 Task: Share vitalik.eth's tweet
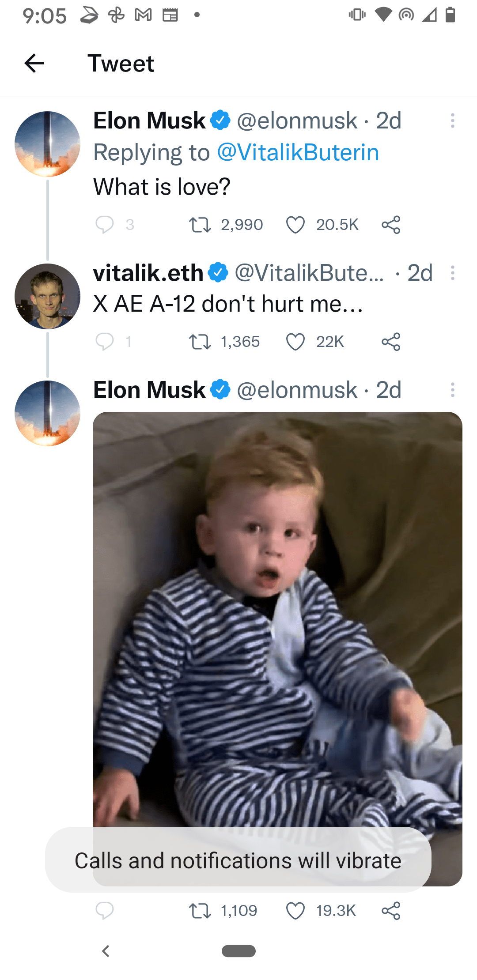[x=391, y=342]
